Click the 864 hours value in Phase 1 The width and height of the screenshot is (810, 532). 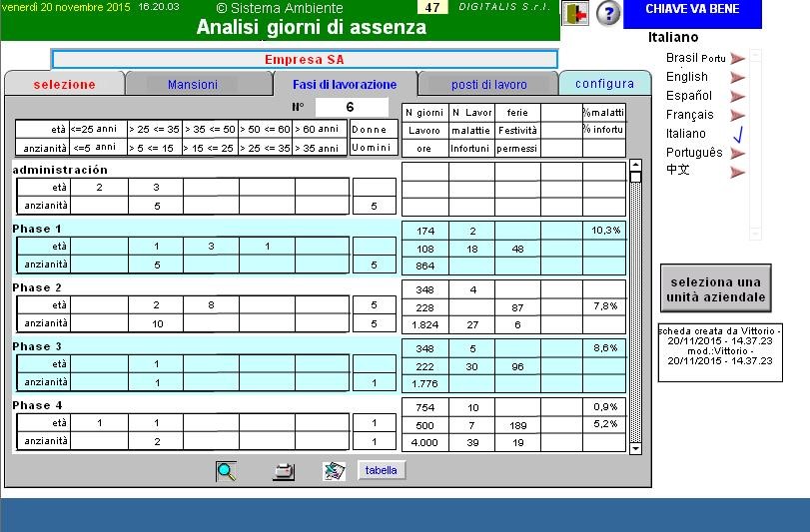(x=425, y=266)
